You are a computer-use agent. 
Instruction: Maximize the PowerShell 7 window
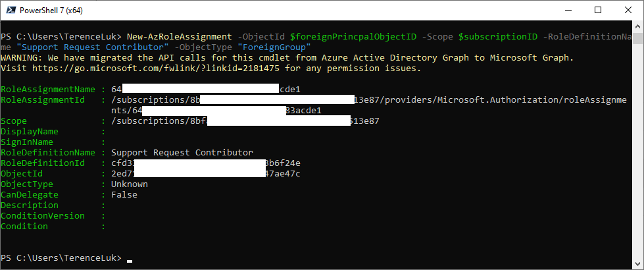click(x=597, y=11)
